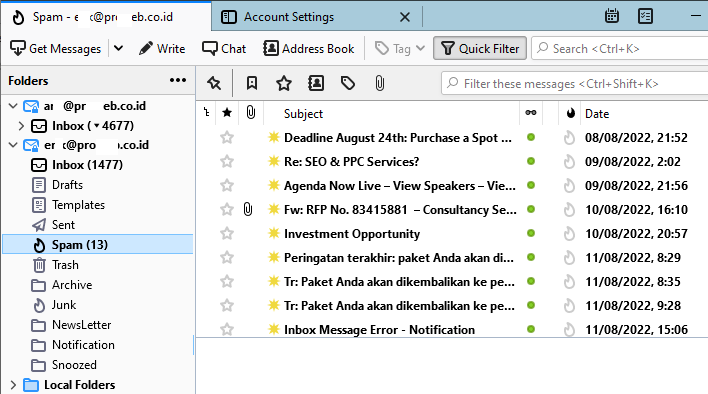Toggle keep filters applied pin icon

coord(214,83)
